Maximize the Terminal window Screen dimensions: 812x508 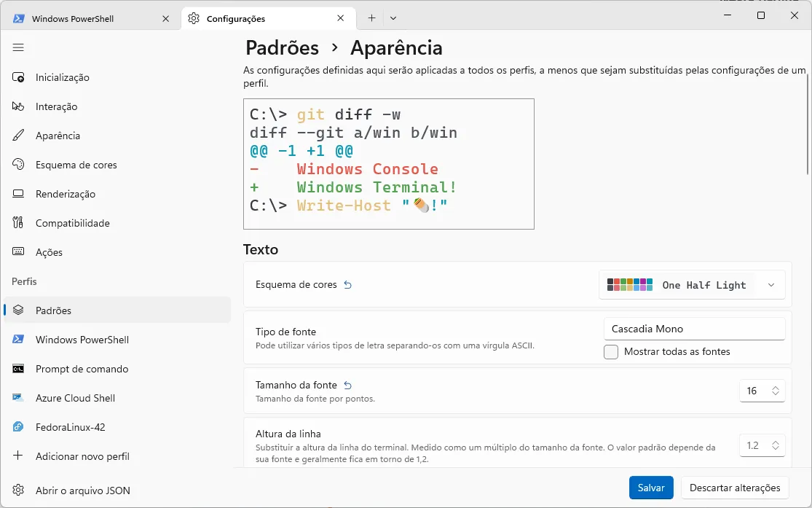761,15
